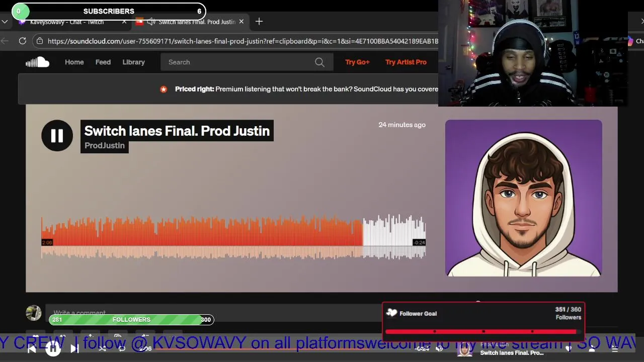
Task: Open the commenter avatar beside comment box
Action: pos(34,313)
